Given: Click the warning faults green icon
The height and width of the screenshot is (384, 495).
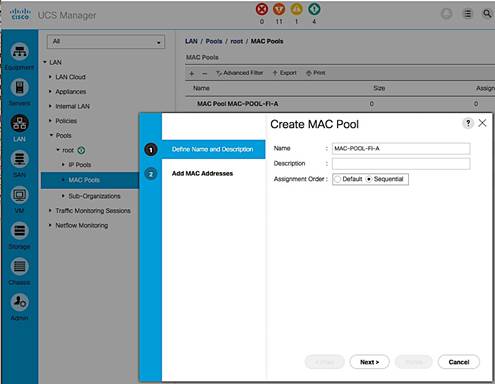Looking at the screenshot, I should point(314,9).
